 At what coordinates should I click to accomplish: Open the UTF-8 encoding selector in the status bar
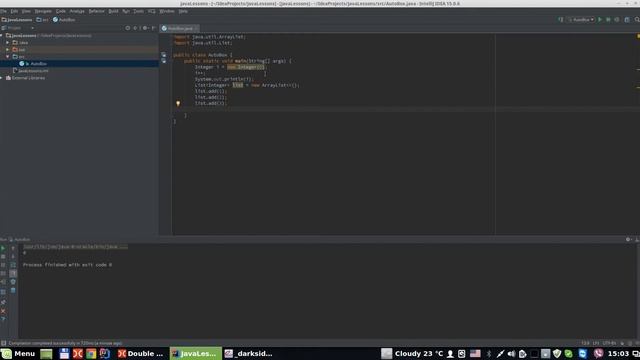click(x=609, y=343)
